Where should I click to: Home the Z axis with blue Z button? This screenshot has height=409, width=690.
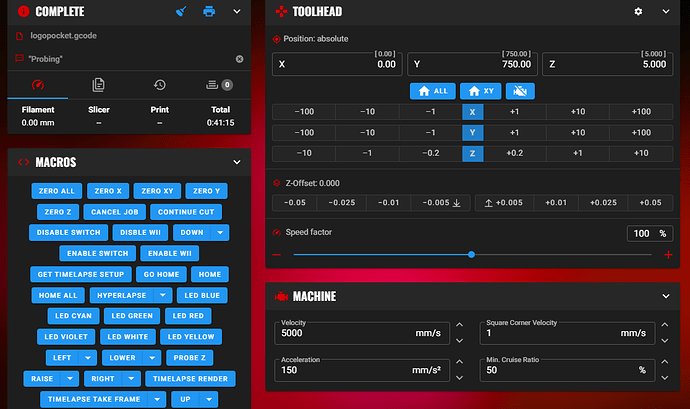[472, 153]
